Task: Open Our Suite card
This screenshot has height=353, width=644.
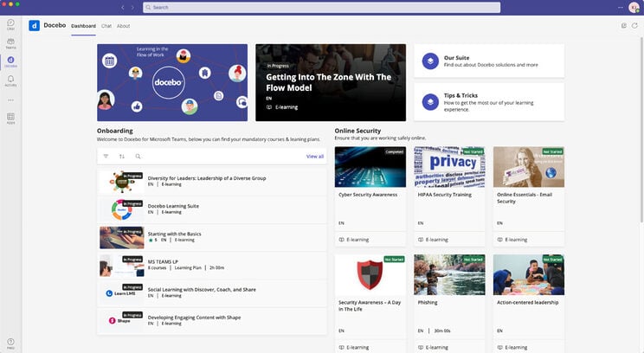Action: (x=489, y=61)
